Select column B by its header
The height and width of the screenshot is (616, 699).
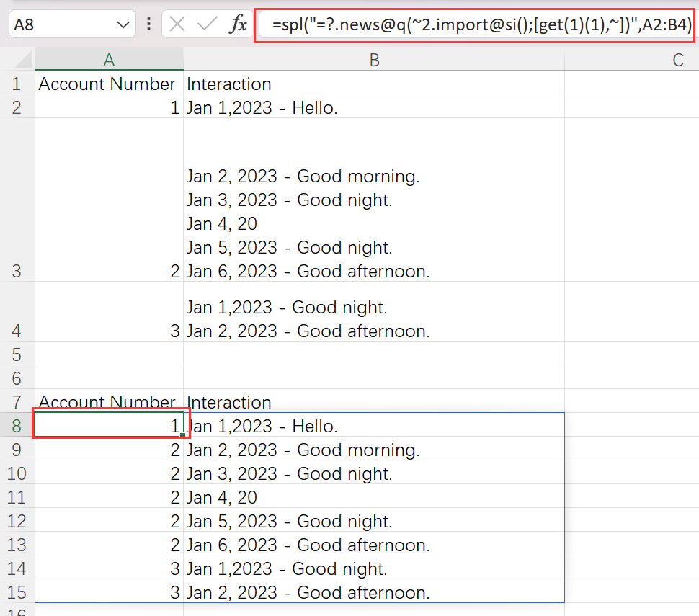(x=374, y=59)
